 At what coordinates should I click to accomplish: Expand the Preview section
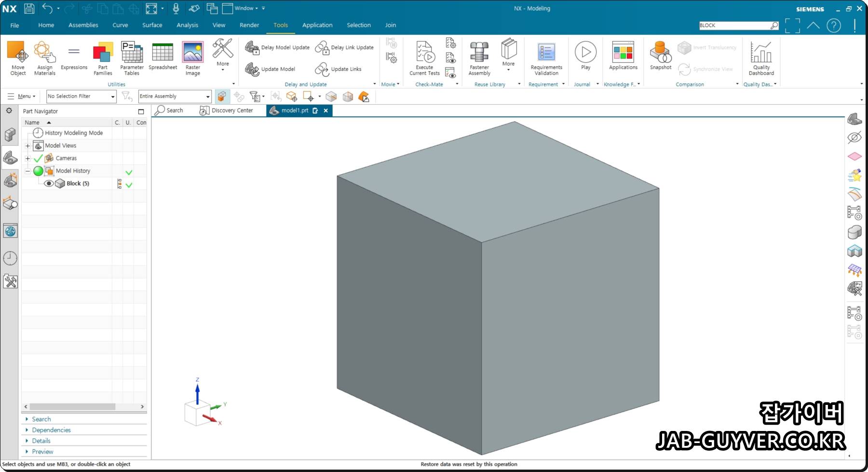coord(42,452)
